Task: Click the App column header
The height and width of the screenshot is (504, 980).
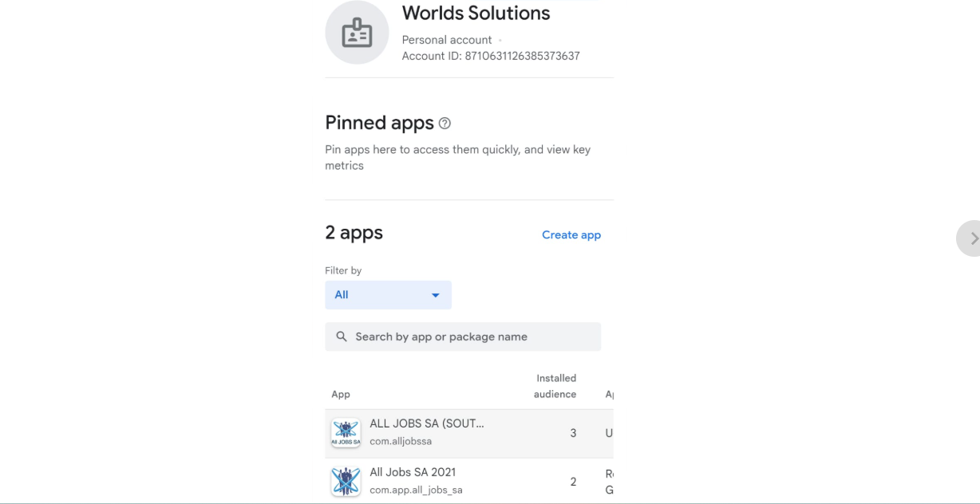Action: tap(341, 394)
